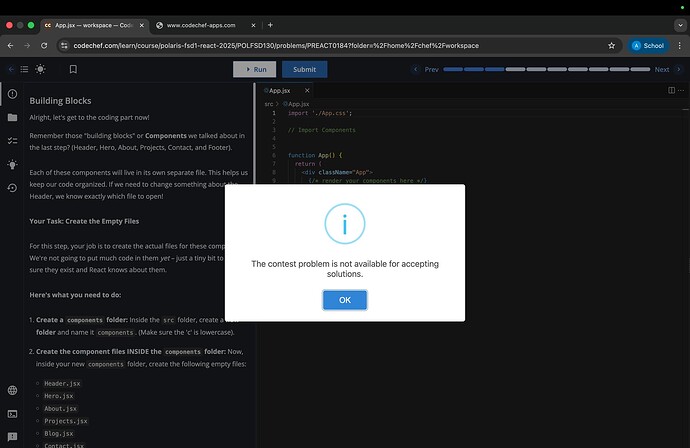Click the About.jsx list item

click(60, 408)
